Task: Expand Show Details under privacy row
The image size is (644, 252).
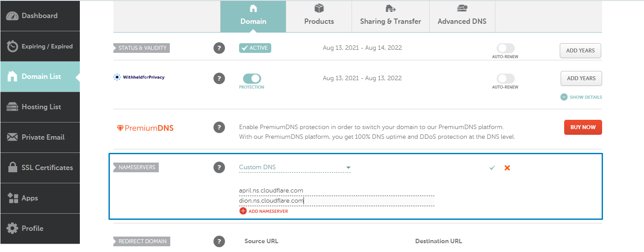Action: 581,97
